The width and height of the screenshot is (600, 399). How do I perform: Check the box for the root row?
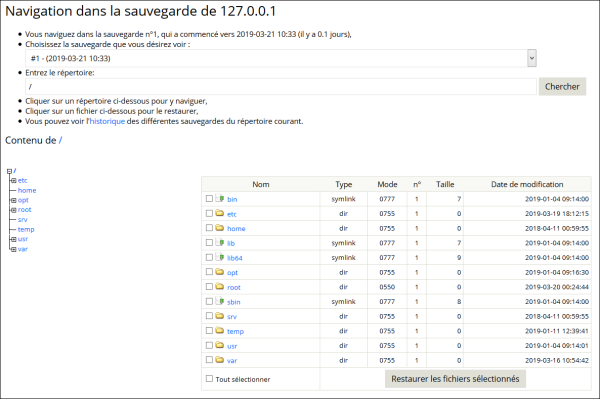click(209, 287)
